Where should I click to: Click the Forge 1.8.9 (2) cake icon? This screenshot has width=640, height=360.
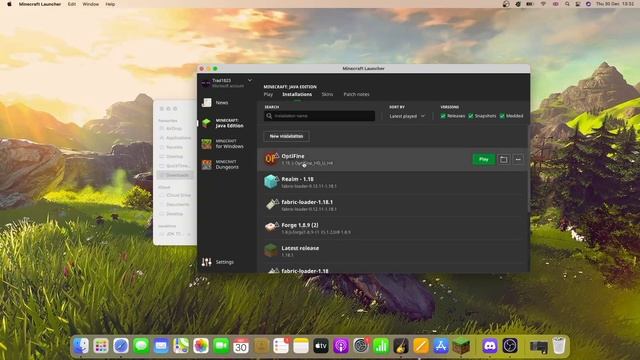[271, 227]
